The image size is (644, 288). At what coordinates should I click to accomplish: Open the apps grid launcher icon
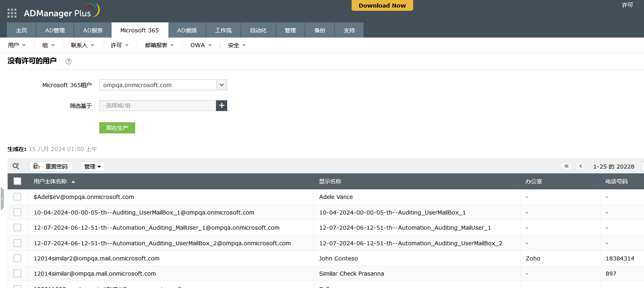12,13
